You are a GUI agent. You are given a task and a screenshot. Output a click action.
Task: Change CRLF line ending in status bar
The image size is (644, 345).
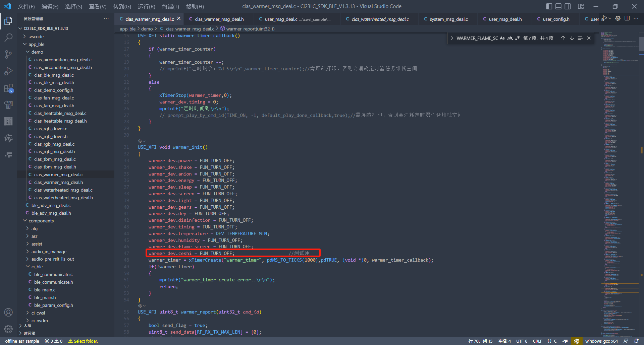tap(537, 341)
